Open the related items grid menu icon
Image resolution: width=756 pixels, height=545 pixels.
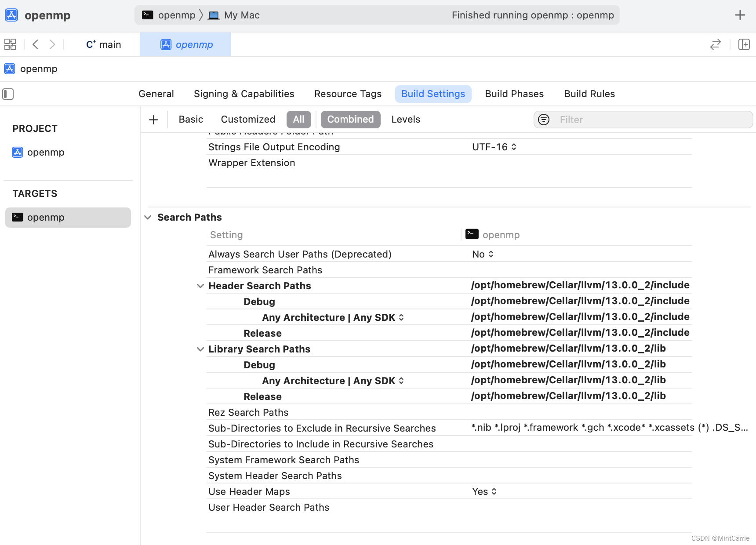pos(10,44)
